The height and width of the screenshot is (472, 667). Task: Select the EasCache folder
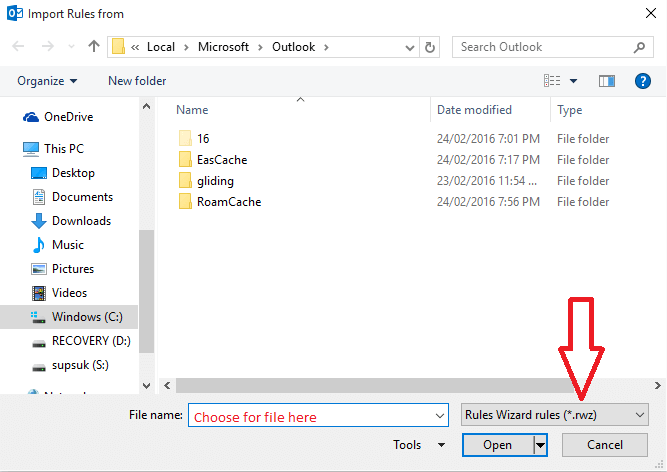[x=222, y=160]
